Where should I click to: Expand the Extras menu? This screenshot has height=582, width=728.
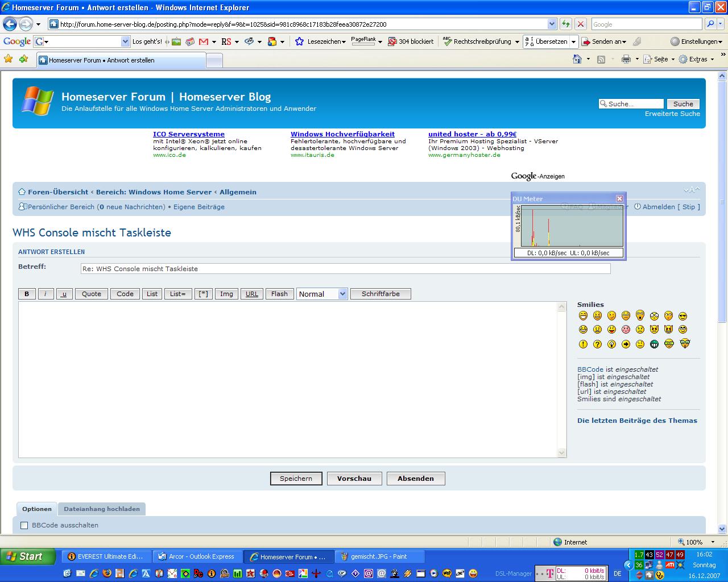[x=697, y=59]
